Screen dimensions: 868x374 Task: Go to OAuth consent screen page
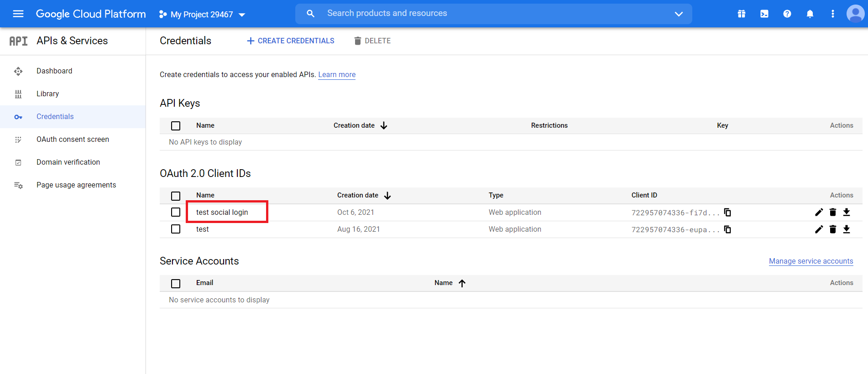pyautogui.click(x=73, y=139)
